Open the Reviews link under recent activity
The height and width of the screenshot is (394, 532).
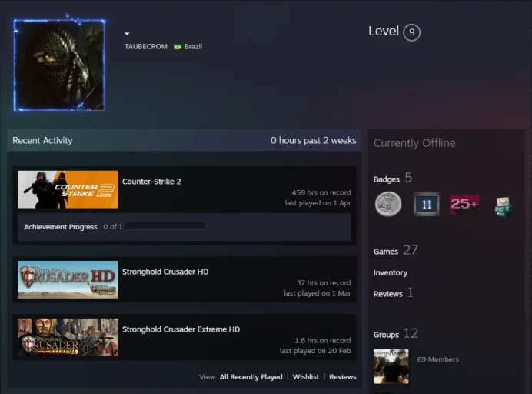click(x=343, y=377)
